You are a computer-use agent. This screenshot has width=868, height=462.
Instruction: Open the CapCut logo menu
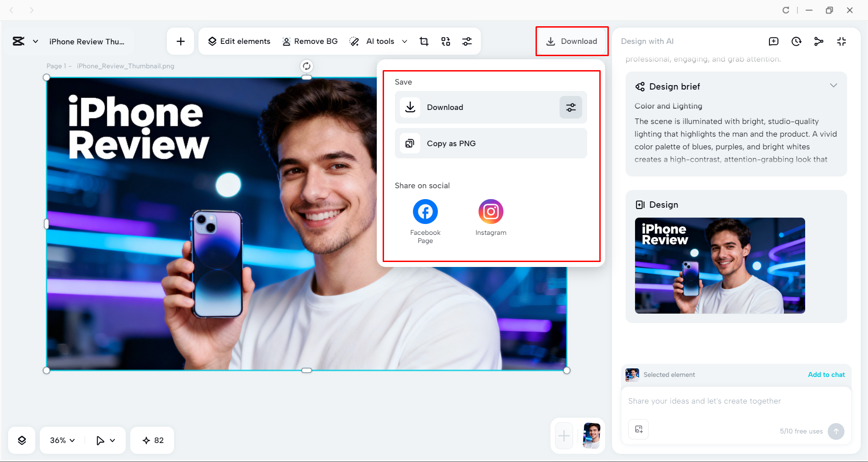(x=19, y=42)
